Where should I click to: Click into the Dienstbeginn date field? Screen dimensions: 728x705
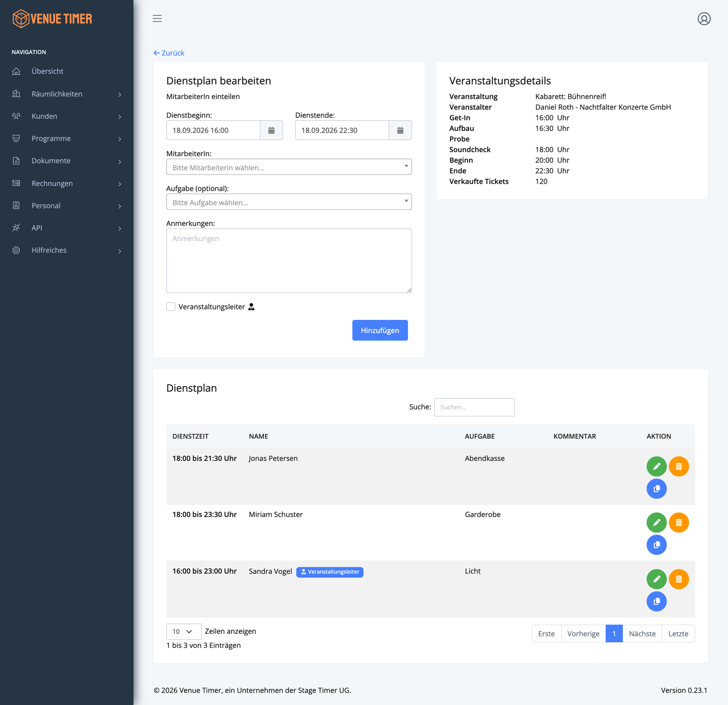(213, 130)
